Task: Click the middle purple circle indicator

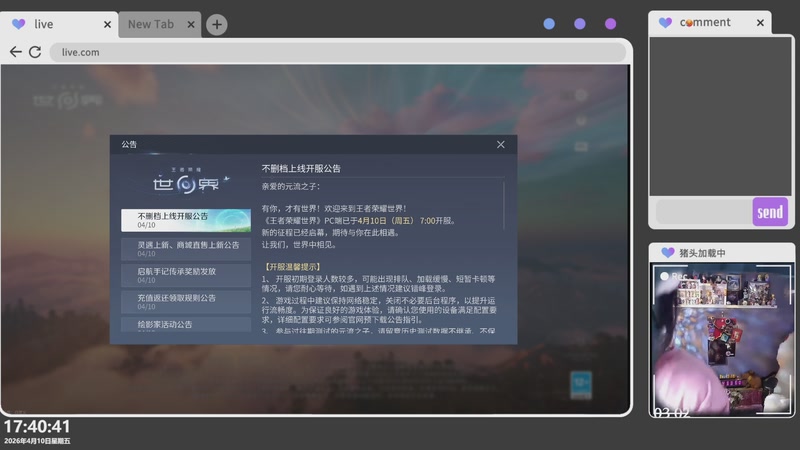Action: pyautogui.click(x=580, y=23)
